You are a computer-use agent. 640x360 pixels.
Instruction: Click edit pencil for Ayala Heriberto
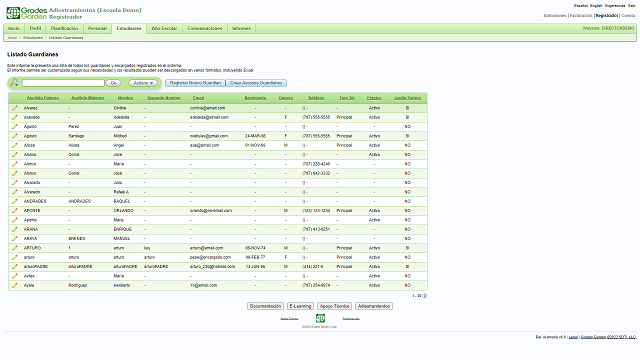pos(15,285)
